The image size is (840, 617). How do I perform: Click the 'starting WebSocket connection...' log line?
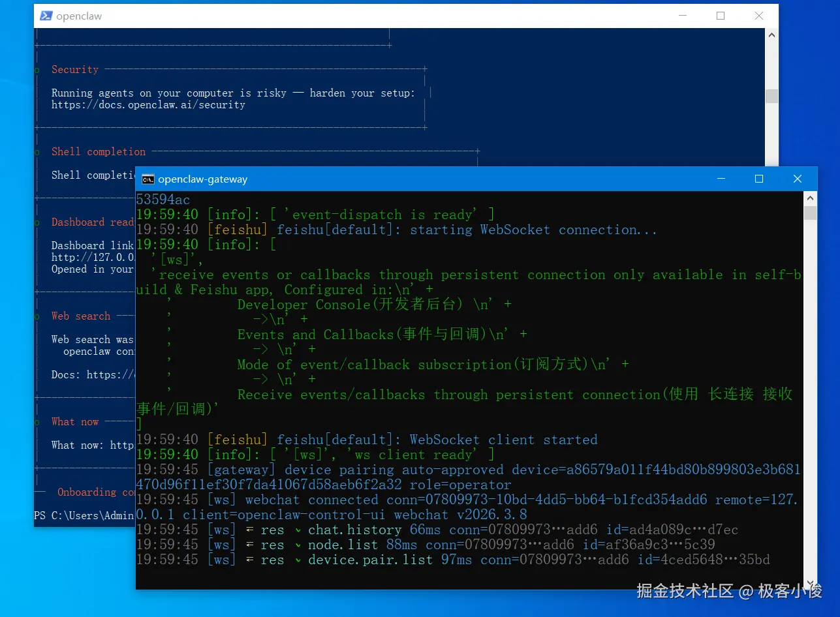point(397,230)
